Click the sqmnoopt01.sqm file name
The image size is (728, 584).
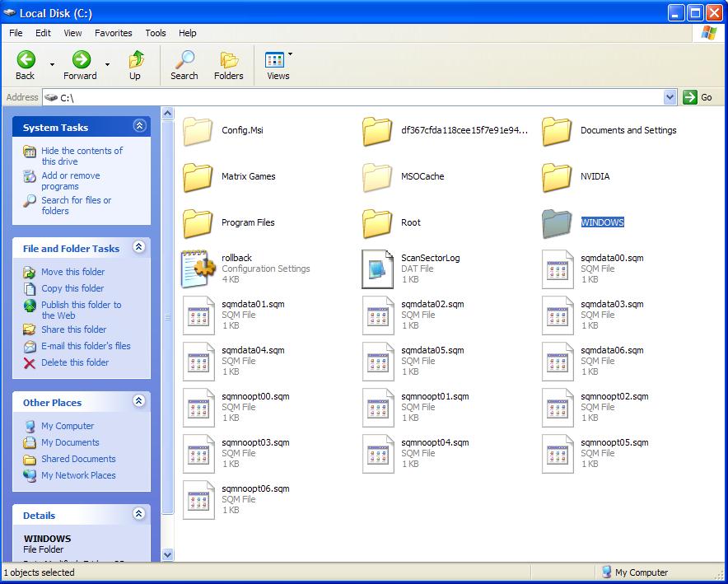[435, 396]
